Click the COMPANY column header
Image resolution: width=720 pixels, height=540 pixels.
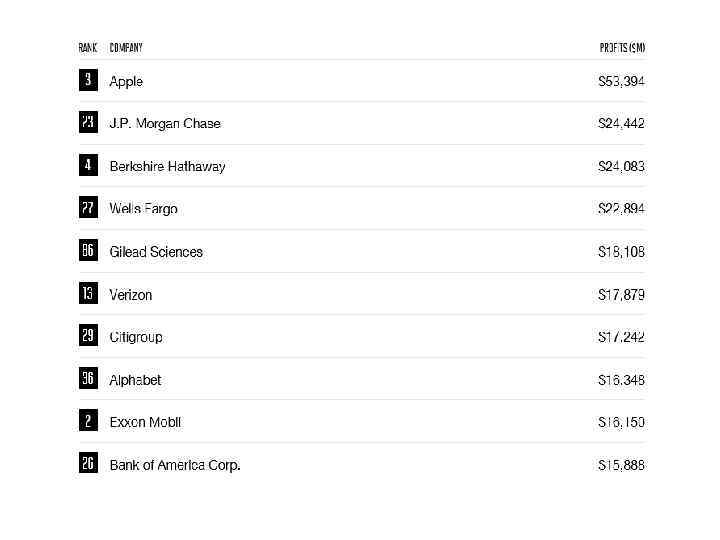[126, 47]
